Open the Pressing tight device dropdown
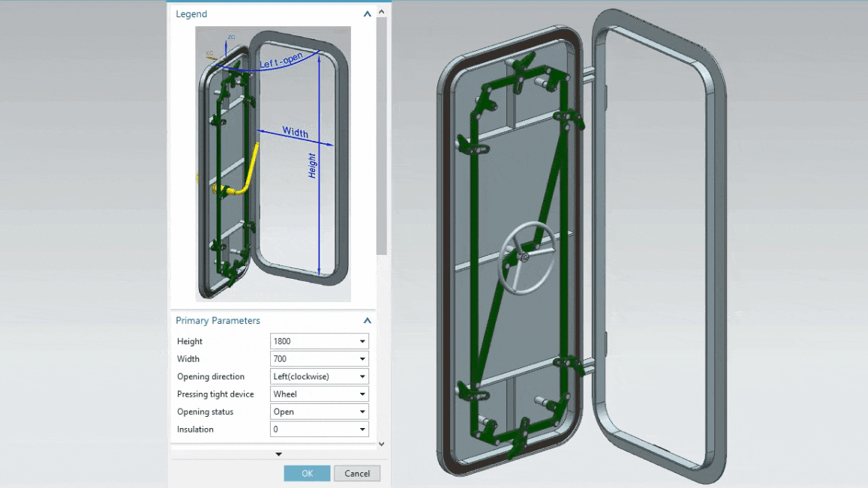Viewport: 868px width, 488px height. 362,394
